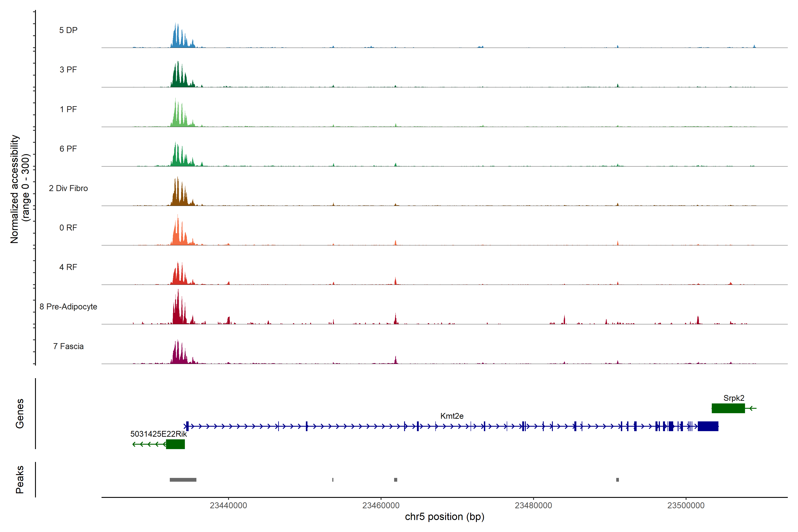The image size is (798, 532).
Task: Click the 23500000 axis tick label
Action: [x=686, y=506]
